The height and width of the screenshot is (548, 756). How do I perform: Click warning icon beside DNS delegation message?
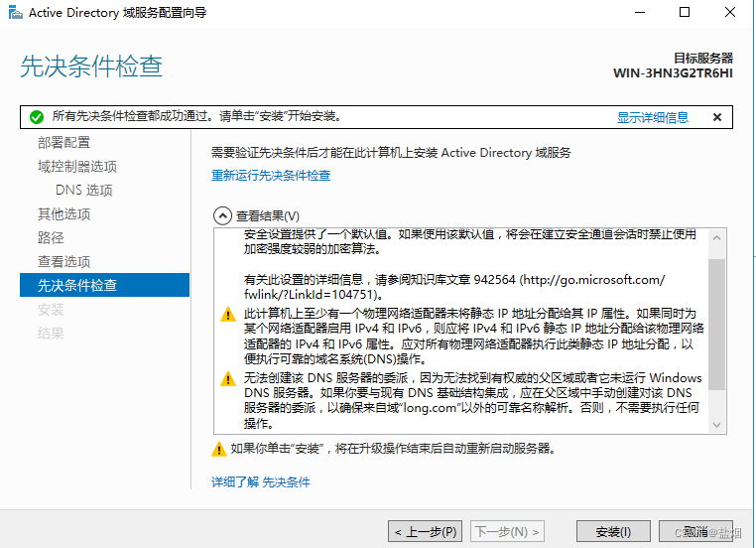point(228,378)
